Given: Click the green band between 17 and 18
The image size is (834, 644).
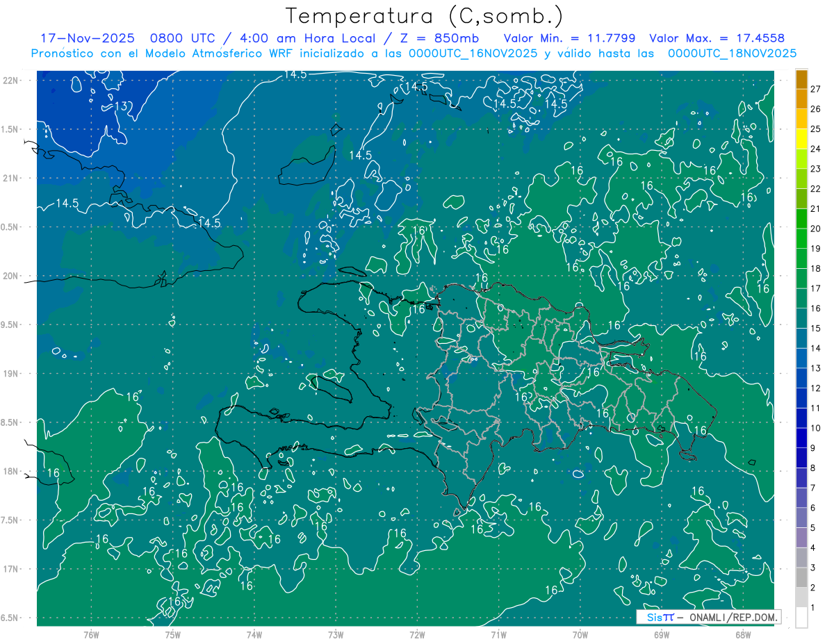Looking at the screenshot, I should click(x=801, y=278).
